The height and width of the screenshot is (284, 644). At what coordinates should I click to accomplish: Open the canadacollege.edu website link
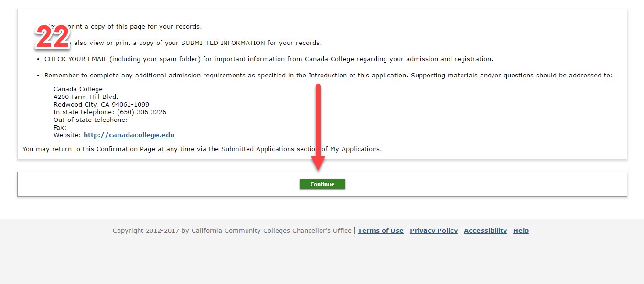129,135
